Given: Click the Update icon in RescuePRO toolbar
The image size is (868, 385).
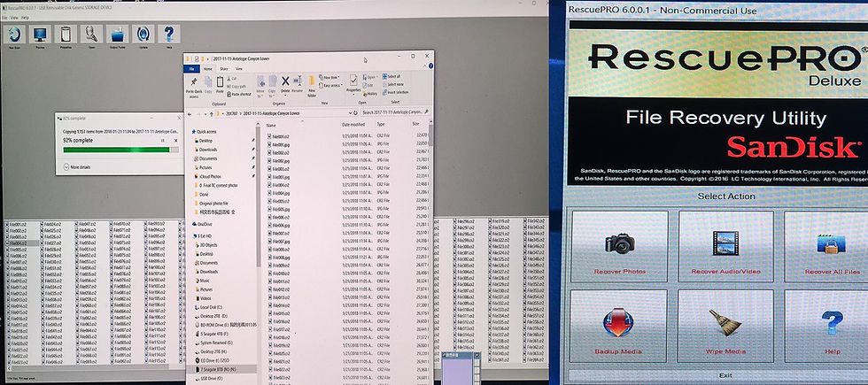Looking at the screenshot, I should point(143,35).
